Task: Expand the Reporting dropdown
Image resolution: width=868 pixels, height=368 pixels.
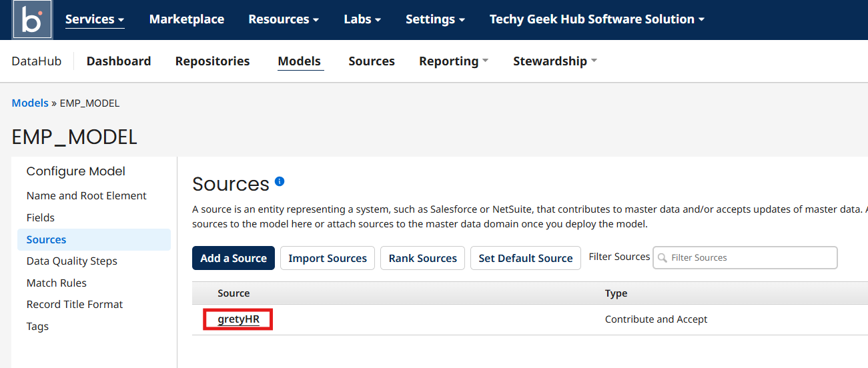Action: click(454, 61)
